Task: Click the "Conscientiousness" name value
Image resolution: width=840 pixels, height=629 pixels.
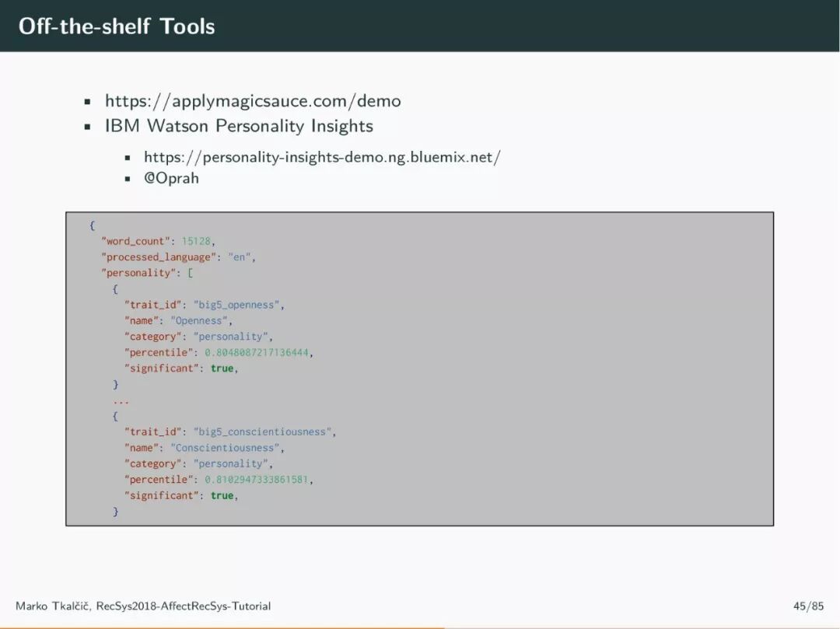Action: coord(225,448)
